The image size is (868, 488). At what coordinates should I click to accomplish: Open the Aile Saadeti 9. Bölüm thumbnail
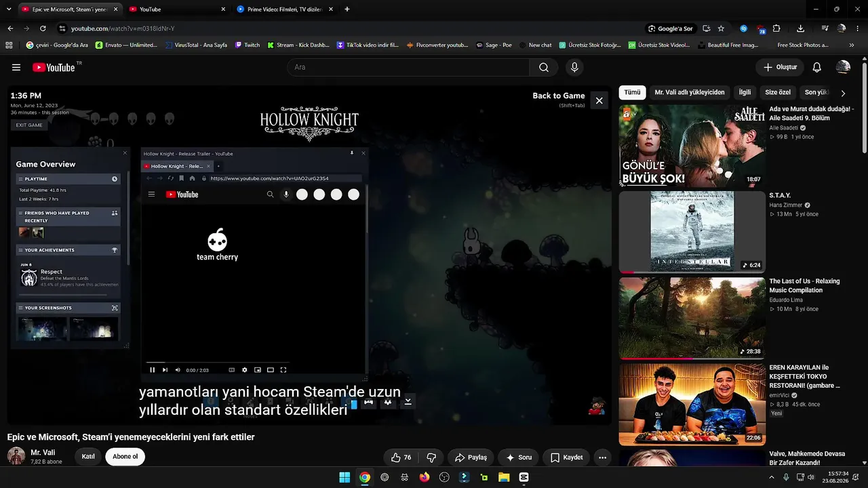pyautogui.click(x=692, y=145)
